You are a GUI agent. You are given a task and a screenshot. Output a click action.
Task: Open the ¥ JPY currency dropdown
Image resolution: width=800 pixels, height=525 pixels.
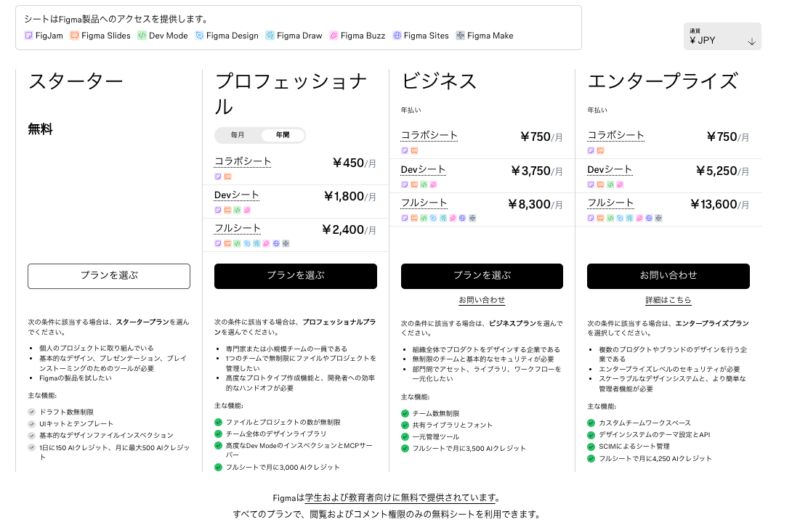tap(722, 37)
